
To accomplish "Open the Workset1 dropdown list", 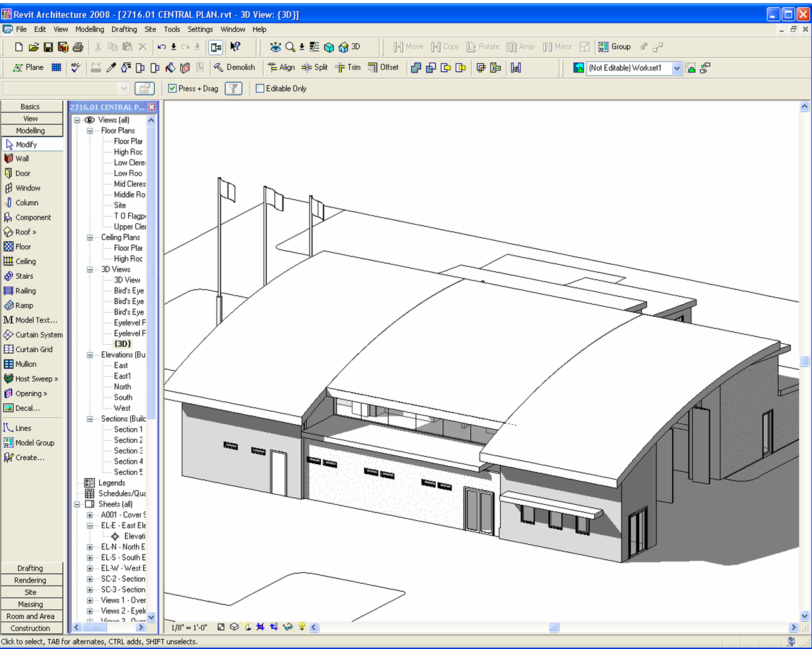I will point(677,68).
